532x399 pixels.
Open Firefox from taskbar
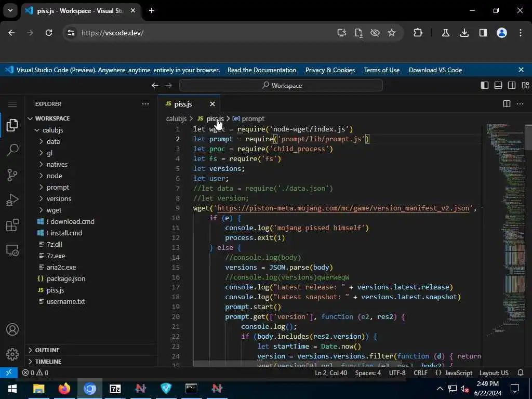[x=64, y=388]
